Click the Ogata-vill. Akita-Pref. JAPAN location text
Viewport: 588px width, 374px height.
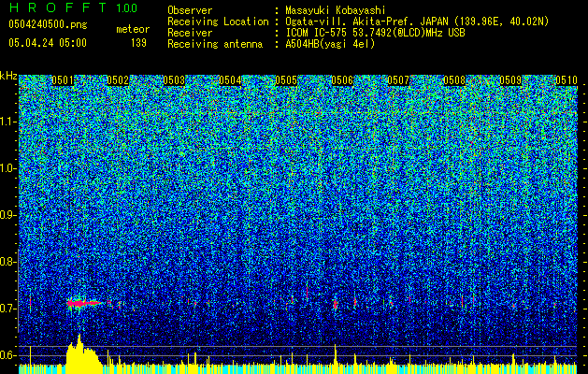(x=417, y=22)
